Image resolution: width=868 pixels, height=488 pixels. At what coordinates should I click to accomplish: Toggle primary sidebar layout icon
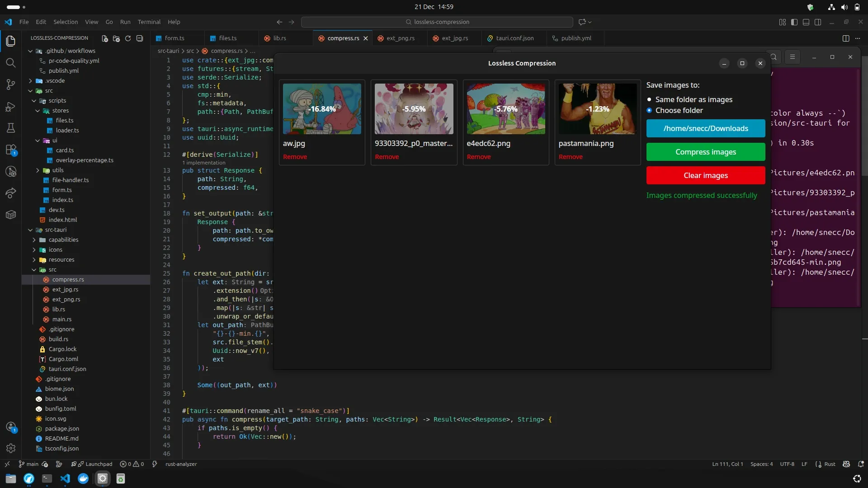[x=794, y=22]
